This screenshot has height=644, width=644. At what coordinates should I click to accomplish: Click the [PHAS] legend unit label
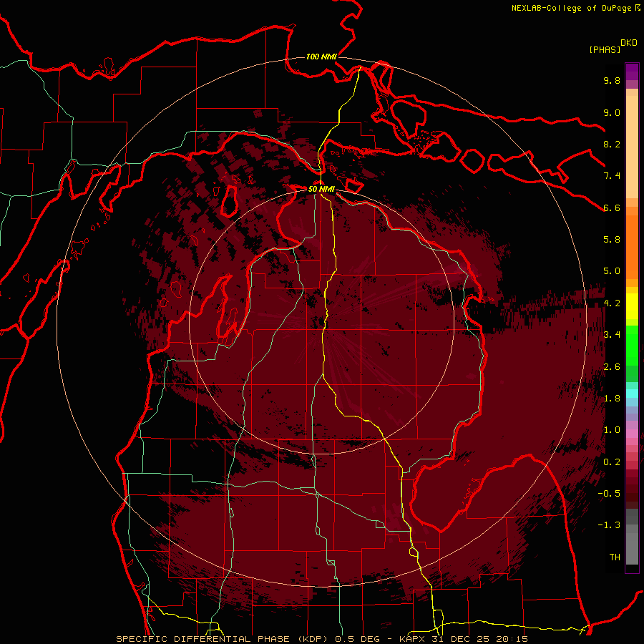click(605, 49)
